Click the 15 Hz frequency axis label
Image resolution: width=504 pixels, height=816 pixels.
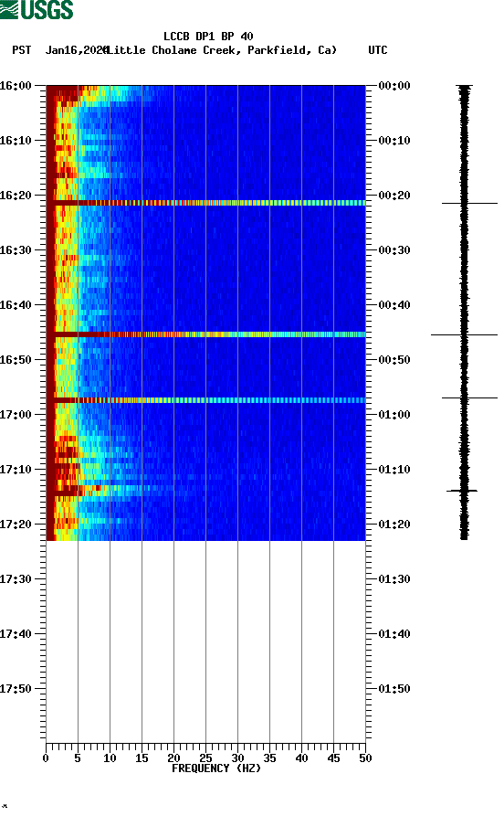coord(142,758)
